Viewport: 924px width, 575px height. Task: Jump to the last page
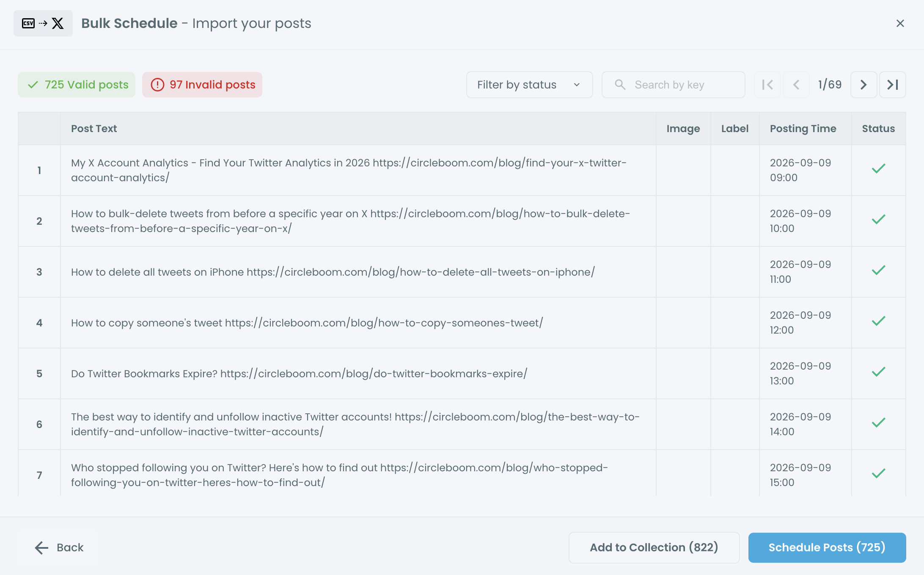click(893, 85)
